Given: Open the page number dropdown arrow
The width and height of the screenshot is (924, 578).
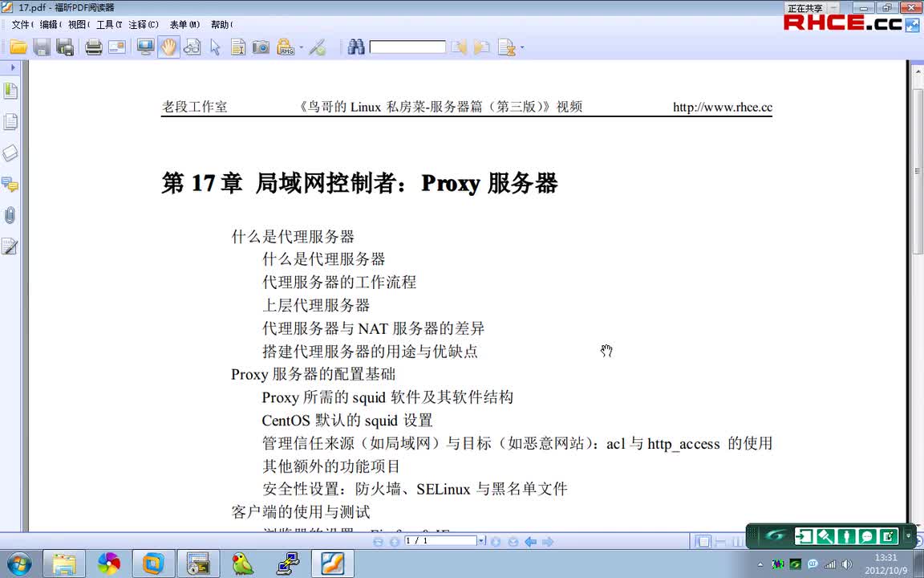Looking at the screenshot, I should (x=481, y=541).
